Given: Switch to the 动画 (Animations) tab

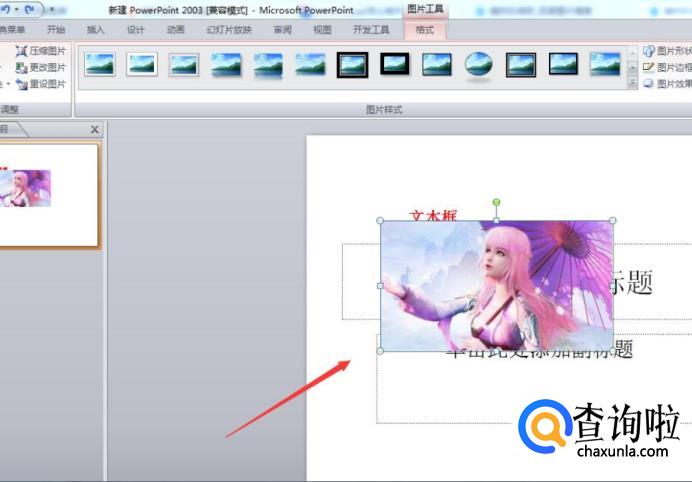Looking at the screenshot, I should click(175, 30).
